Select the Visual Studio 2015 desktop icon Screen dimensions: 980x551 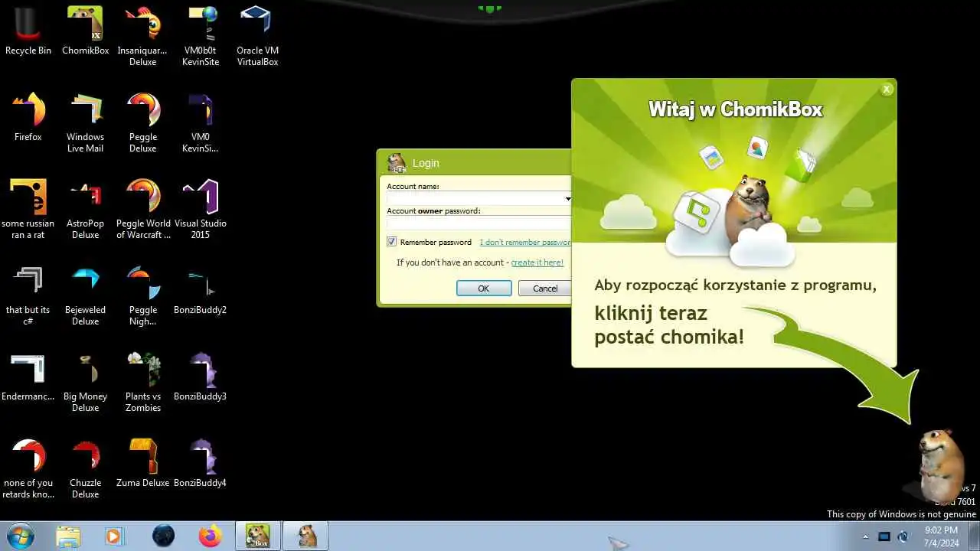point(201,210)
